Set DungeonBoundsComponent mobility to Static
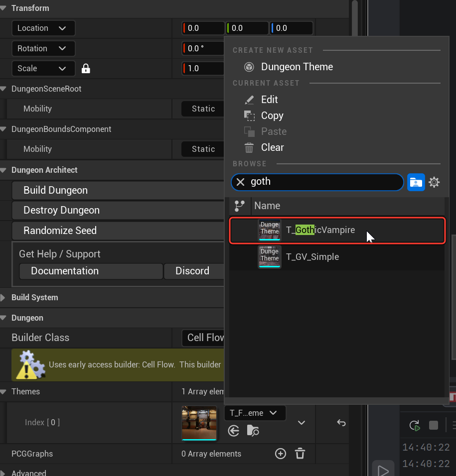The height and width of the screenshot is (476, 456). click(x=203, y=149)
